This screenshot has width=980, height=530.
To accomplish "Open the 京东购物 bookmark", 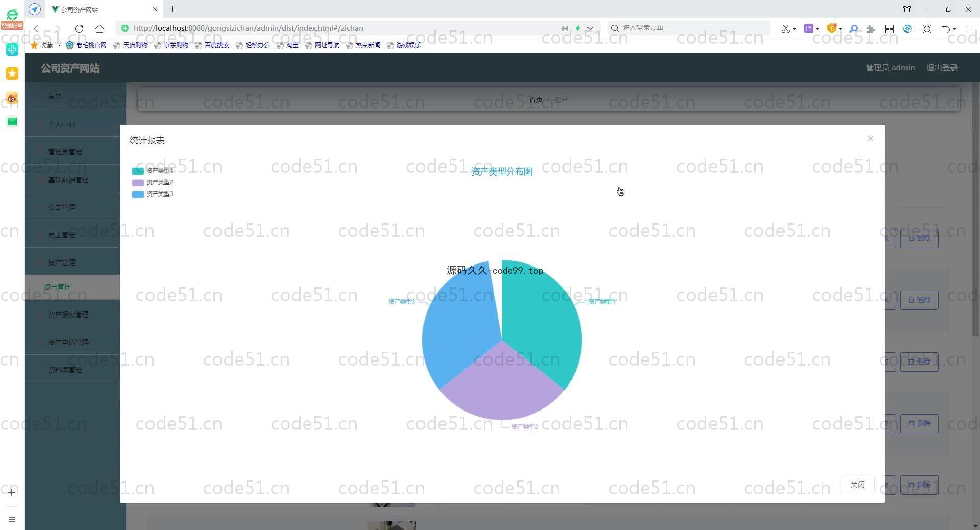I will point(171,45).
